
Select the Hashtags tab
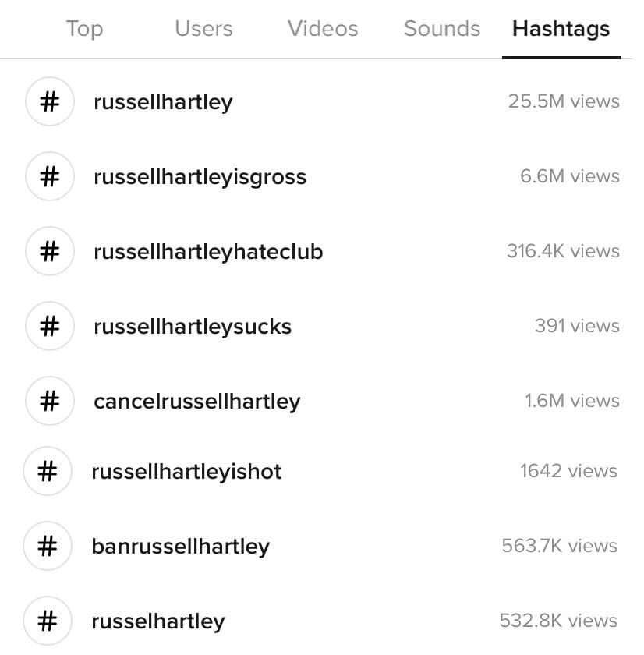coord(561,29)
